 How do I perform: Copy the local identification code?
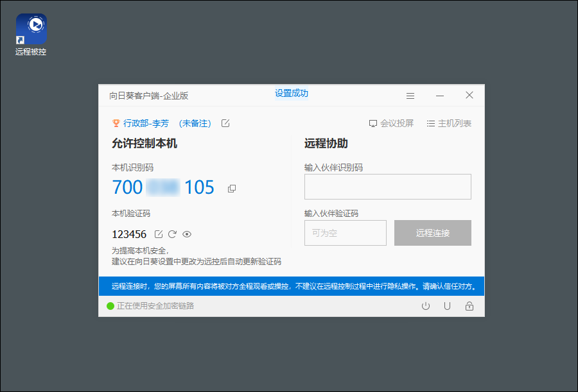(232, 188)
